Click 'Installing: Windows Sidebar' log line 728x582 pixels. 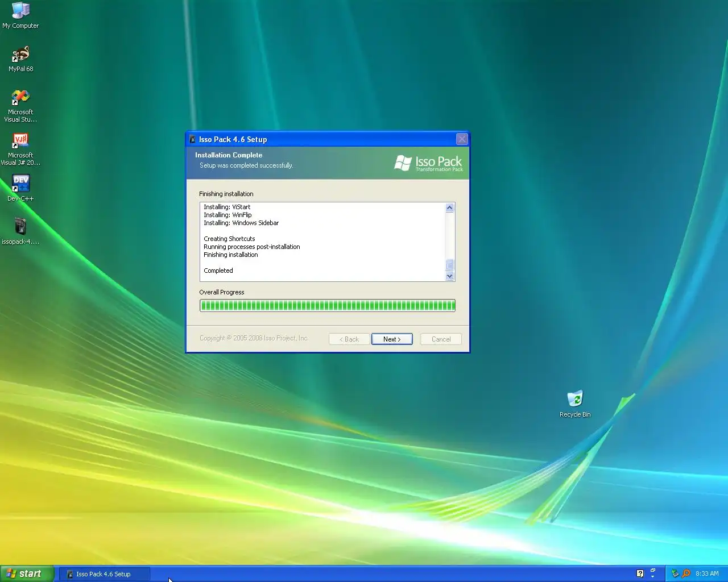coord(241,223)
